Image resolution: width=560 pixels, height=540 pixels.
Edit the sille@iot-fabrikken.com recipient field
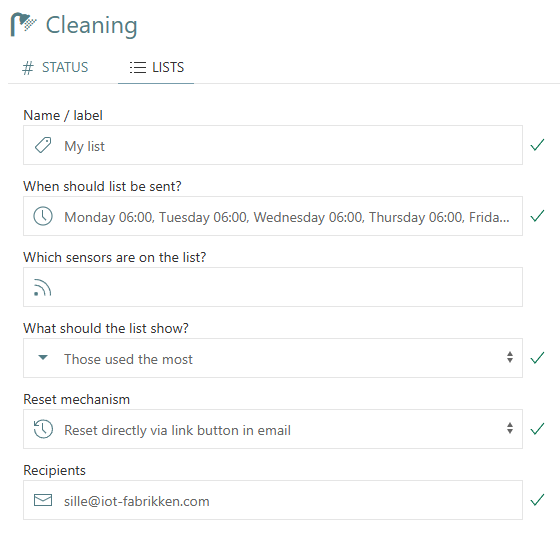273,500
